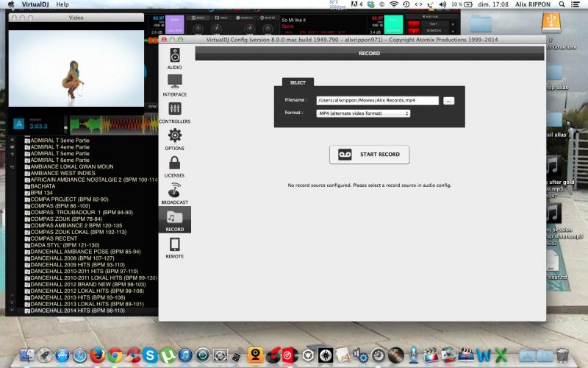Open Finder from the dock

[x=27, y=355]
